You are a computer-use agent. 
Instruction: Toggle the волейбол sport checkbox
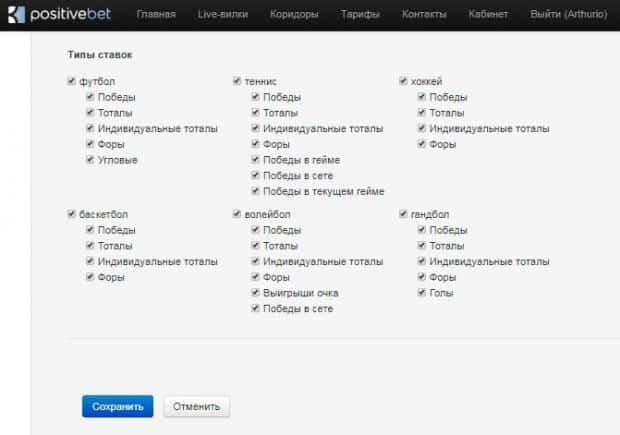tap(237, 214)
